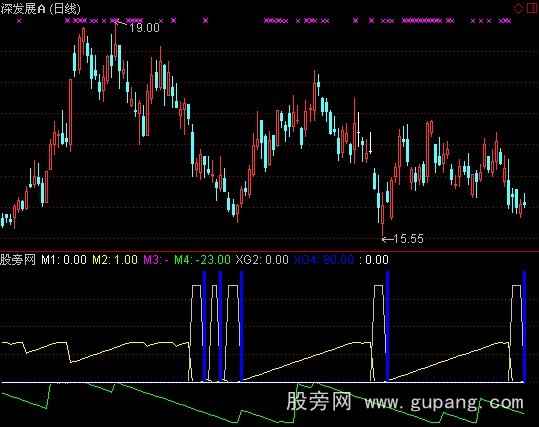The height and width of the screenshot is (427, 539).
Task: Click the M2: 1.00 indicator value
Action: coord(115,259)
